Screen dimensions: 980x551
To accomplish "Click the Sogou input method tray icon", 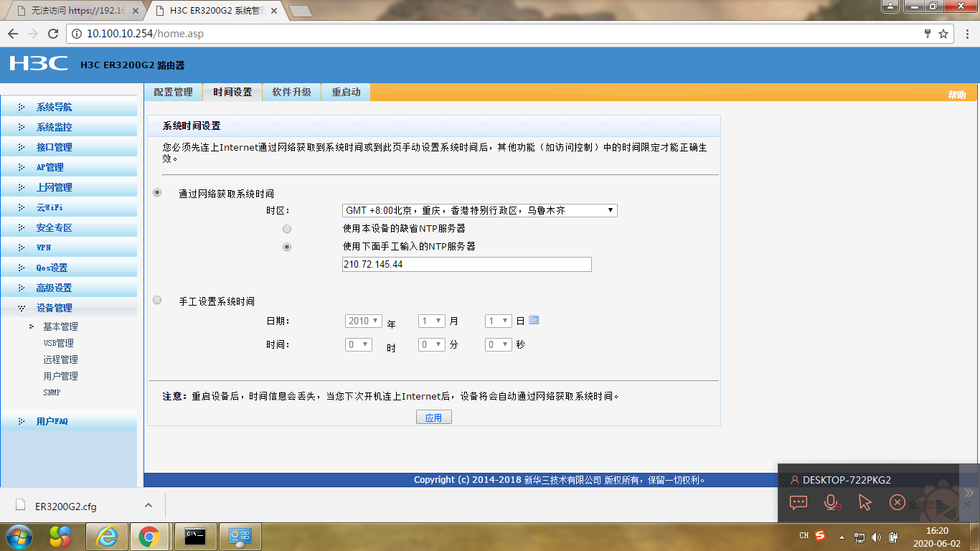I will pyautogui.click(x=821, y=536).
